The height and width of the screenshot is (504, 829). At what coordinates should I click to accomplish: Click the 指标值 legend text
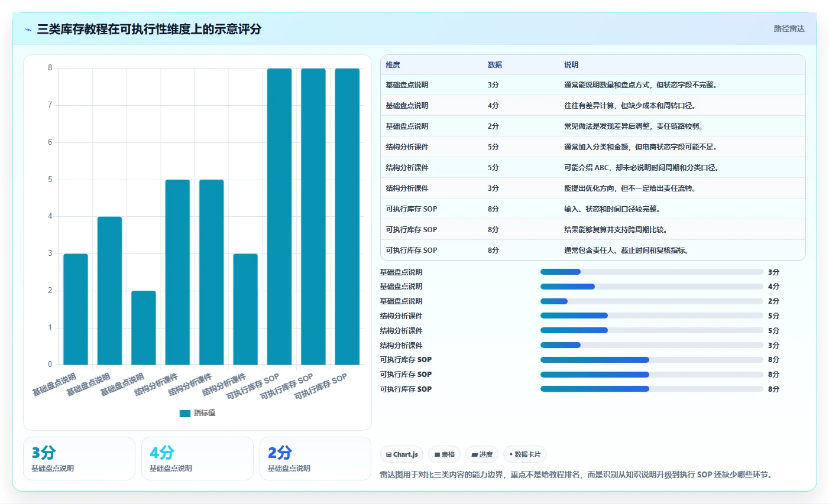(205, 413)
